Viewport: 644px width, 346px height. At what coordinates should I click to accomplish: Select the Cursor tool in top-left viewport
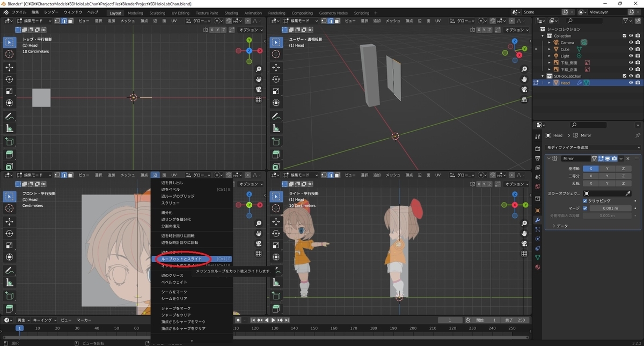10,54
